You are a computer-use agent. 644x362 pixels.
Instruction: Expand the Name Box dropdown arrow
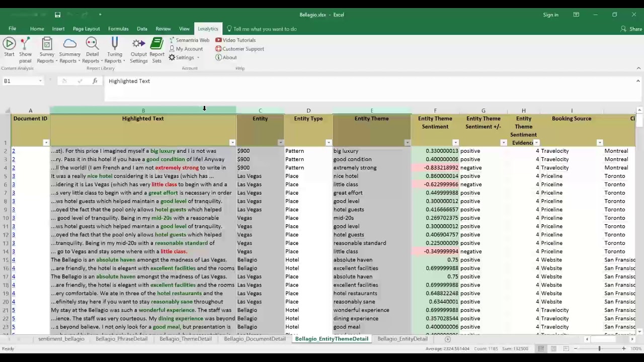(40, 81)
